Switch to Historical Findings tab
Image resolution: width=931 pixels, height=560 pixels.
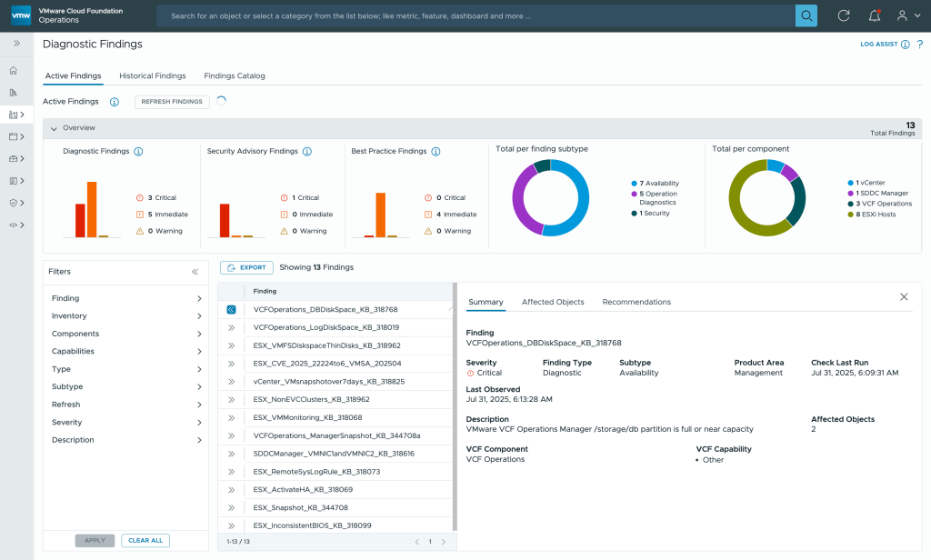pos(152,76)
